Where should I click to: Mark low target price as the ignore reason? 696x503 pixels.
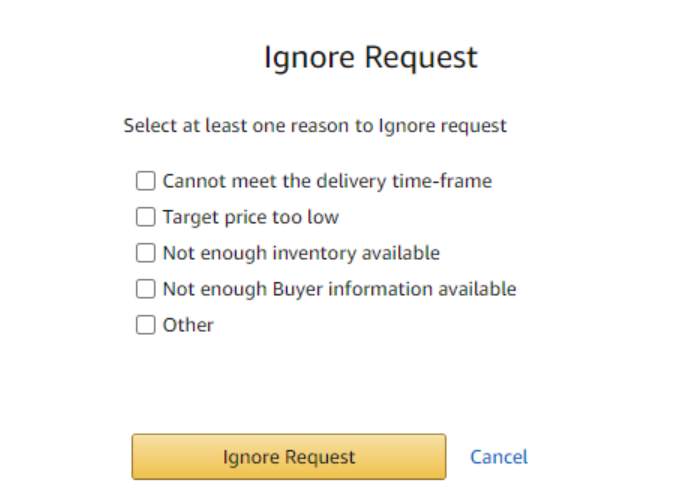point(146,217)
